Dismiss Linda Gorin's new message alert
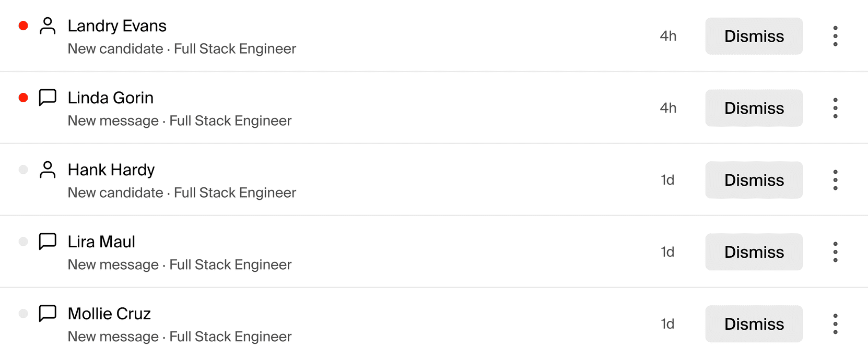 [754, 107]
